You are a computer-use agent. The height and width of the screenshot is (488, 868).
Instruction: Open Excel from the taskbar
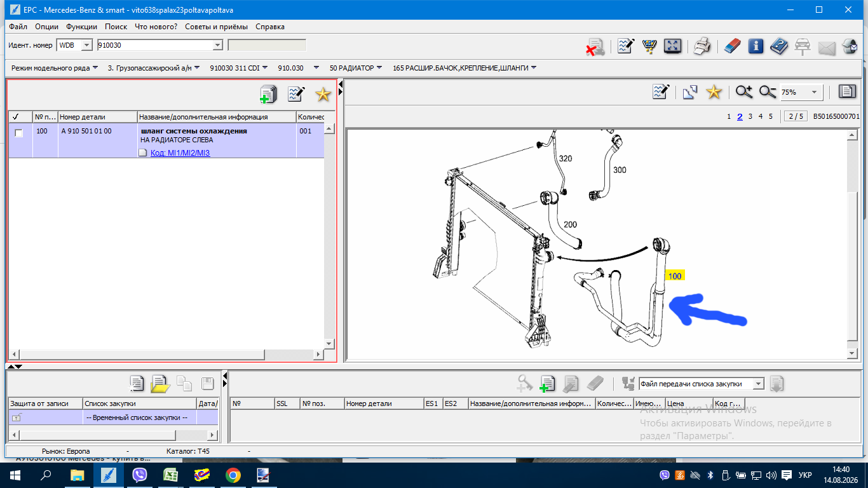[x=171, y=475]
